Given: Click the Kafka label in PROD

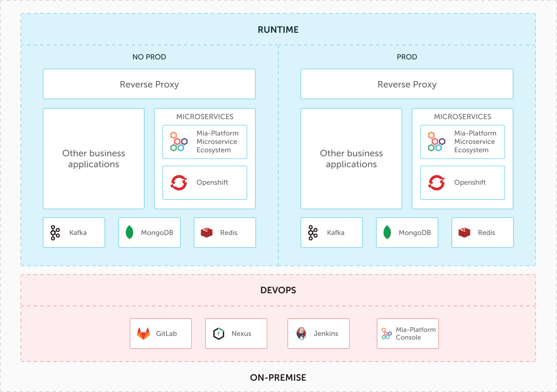Looking at the screenshot, I should (335, 233).
